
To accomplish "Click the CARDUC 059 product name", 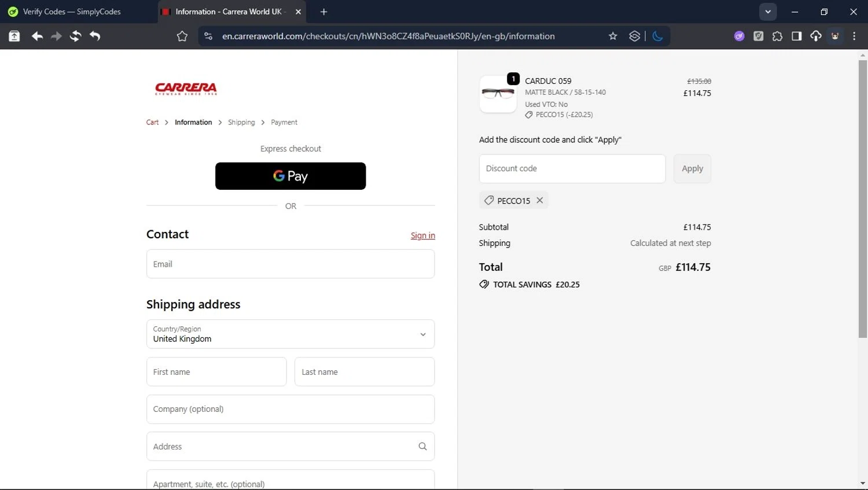I will 548,81.
